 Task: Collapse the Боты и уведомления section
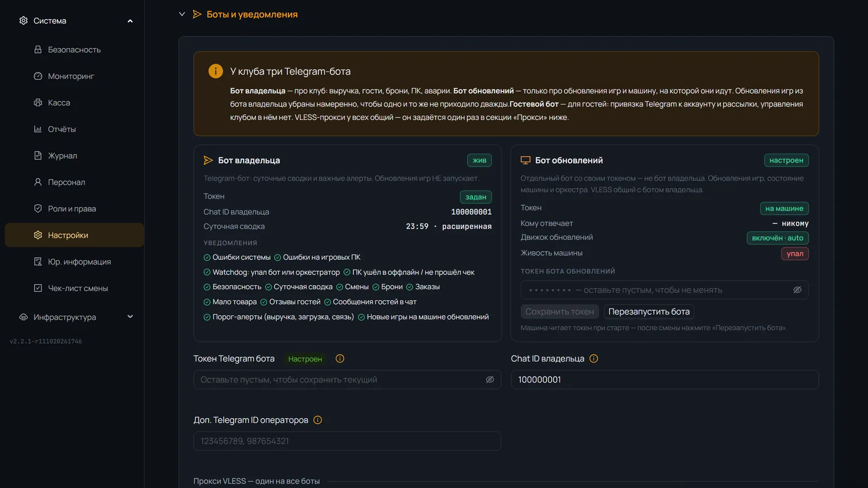182,14
